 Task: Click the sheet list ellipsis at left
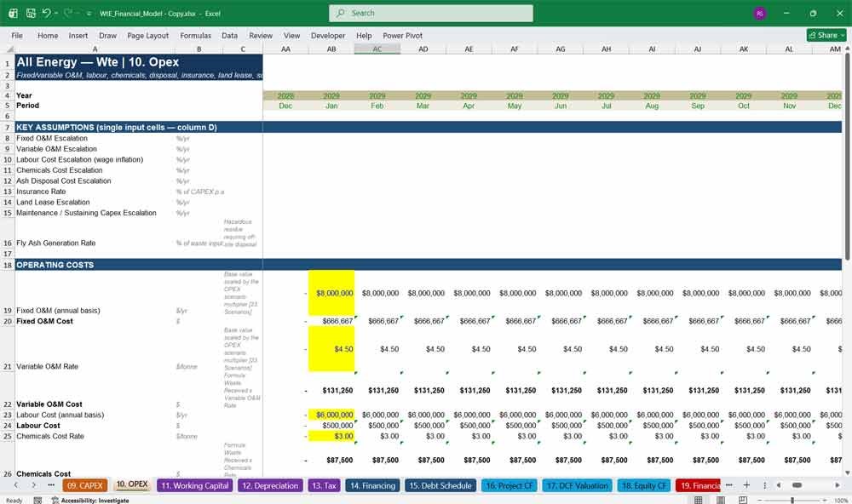51,485
